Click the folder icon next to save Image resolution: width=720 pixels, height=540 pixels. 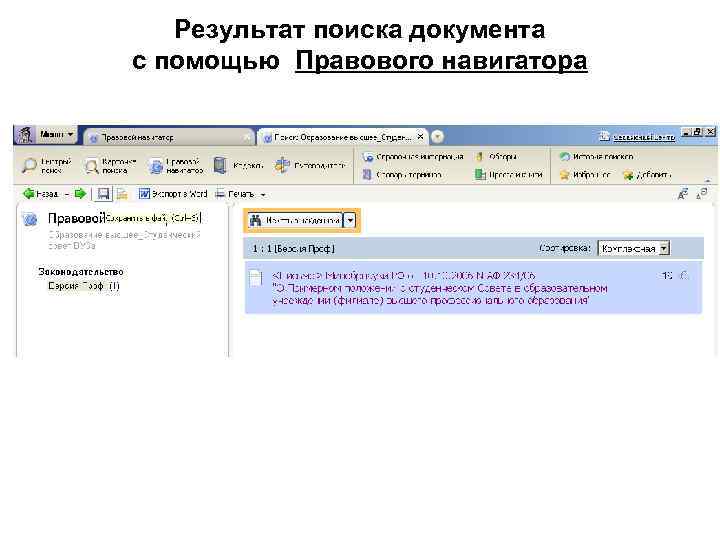pyautogui.click(x=122, y=194)
